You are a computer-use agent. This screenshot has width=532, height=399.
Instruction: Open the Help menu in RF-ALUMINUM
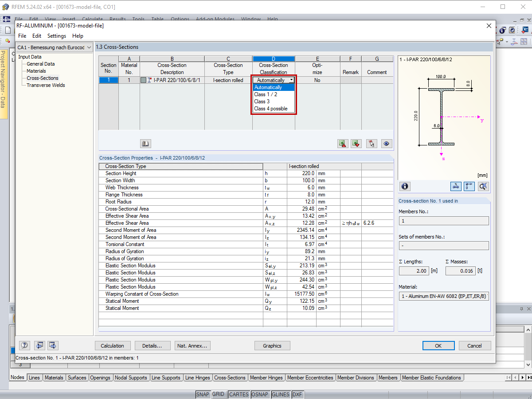coord(78,36)
